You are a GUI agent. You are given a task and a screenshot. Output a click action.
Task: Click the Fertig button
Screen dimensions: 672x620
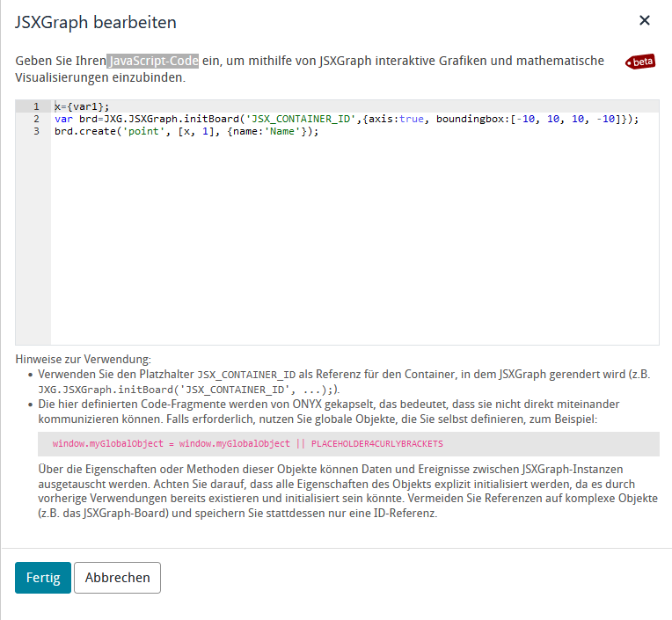43,578
